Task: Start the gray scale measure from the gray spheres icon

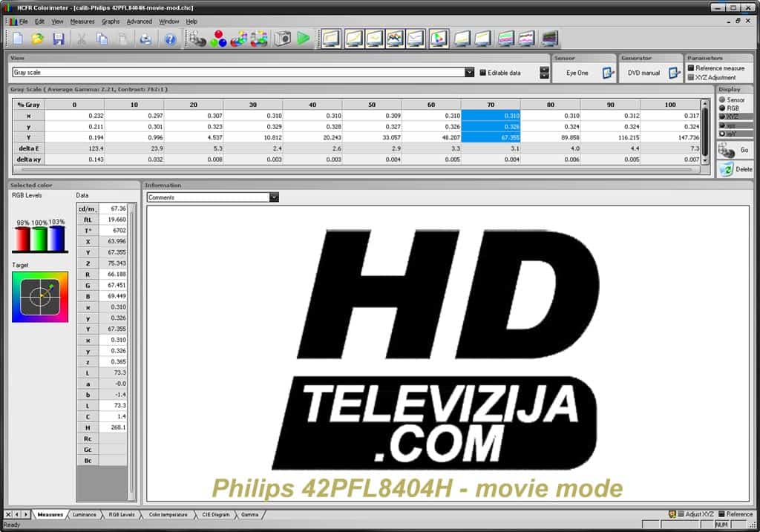Action: tap(197, 39)
